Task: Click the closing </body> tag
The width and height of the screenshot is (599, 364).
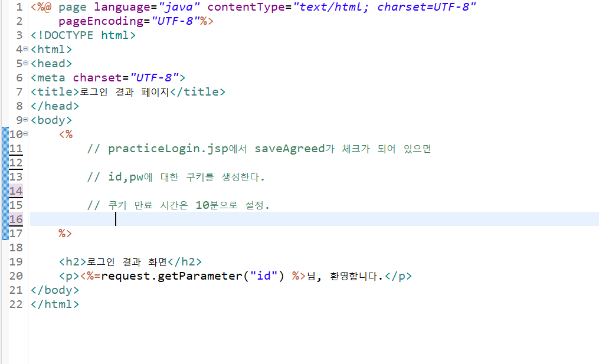Action: 55,290
